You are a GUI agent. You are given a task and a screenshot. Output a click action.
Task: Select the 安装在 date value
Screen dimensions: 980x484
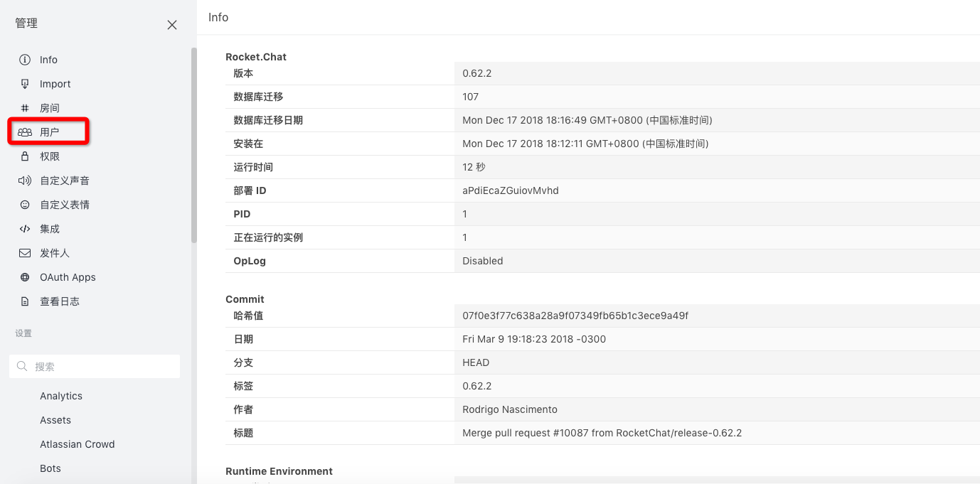[585, 144]
